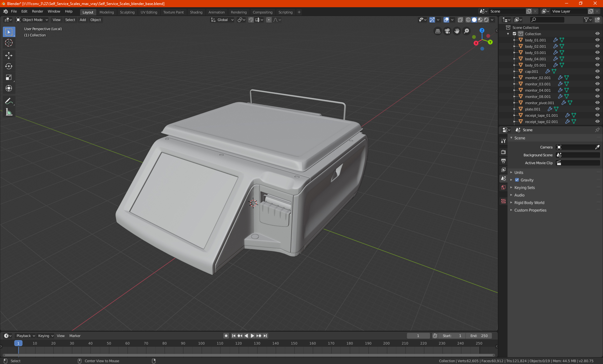
Task: Select the Select Box tool
Action: tap(9, 32)
